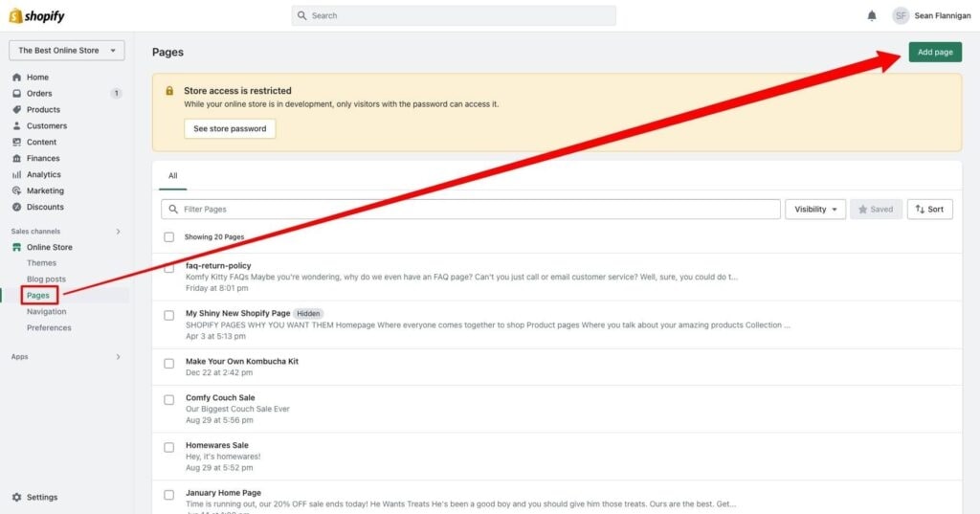Select the January Home Page checkbox
The height and width of the screenshot is (514, 980).
click(168, 495)
